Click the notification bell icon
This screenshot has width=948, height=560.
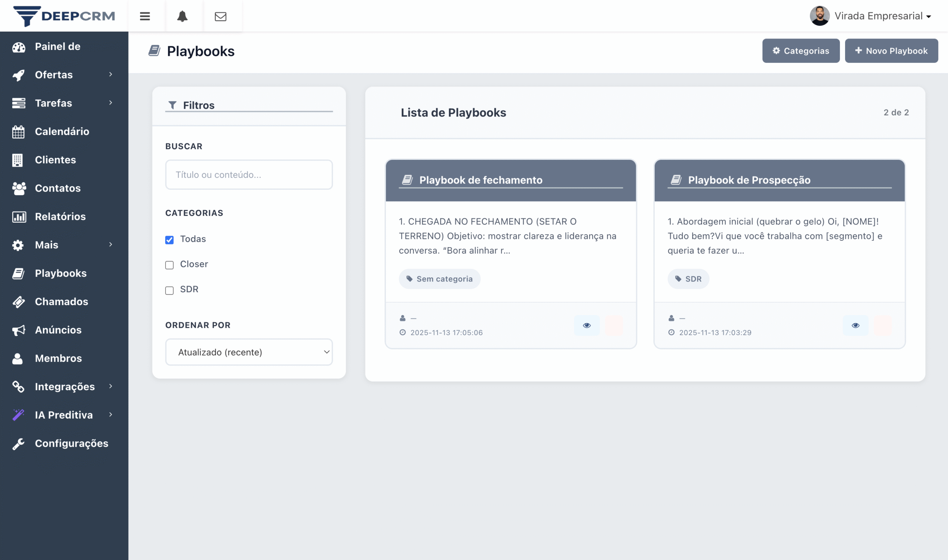click(183, 16)
